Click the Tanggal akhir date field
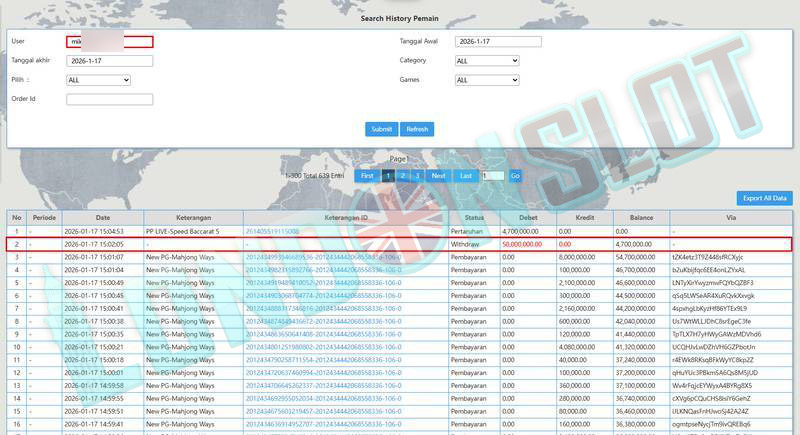The height and width of the screenshot is (435, 800). (109, 61)
